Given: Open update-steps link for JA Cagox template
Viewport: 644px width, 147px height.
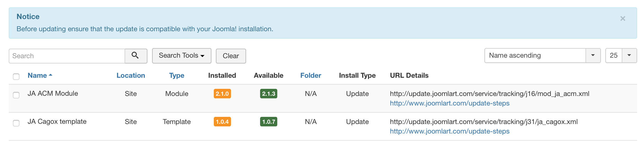Looking at the screenshot, I should pos(450,131).
